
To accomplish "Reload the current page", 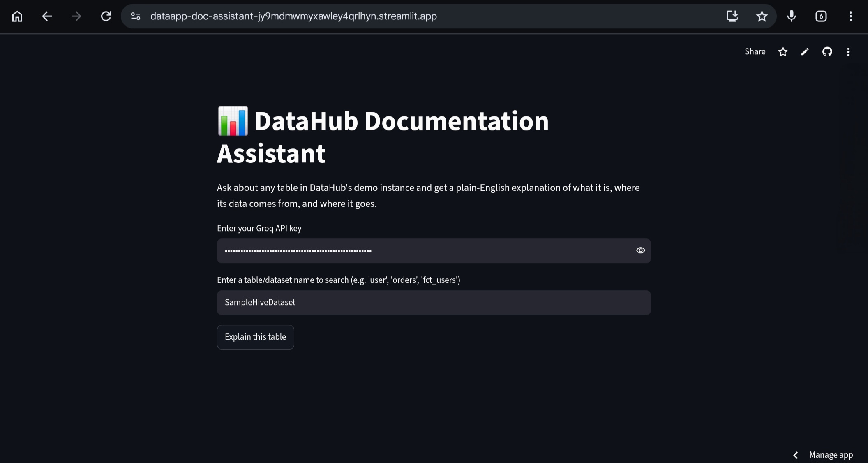I will click(106, 16).
